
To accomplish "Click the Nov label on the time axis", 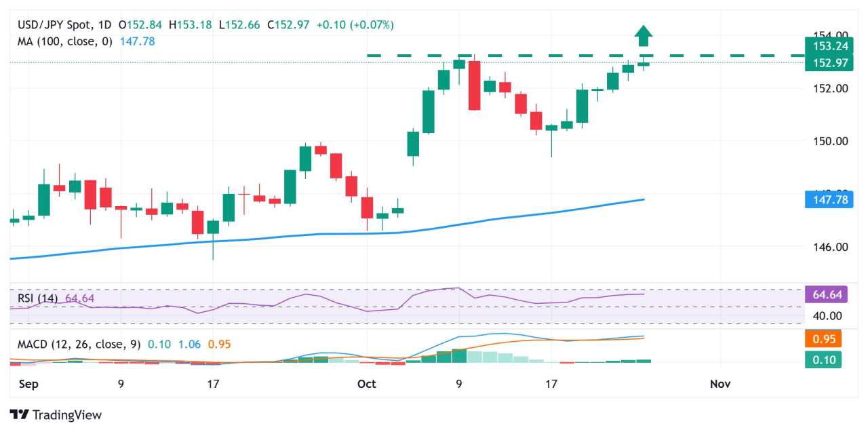I will click(x=719, y=384).
